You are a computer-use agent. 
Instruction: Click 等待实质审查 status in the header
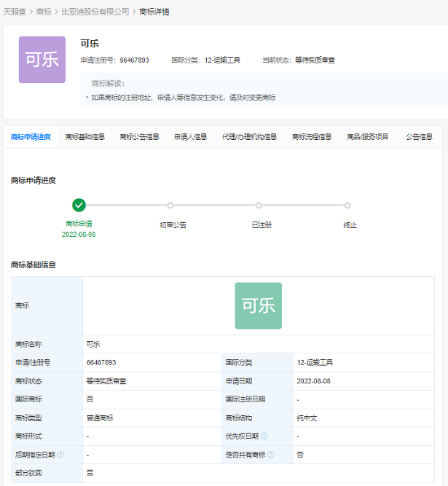click(x=314, y=60)
